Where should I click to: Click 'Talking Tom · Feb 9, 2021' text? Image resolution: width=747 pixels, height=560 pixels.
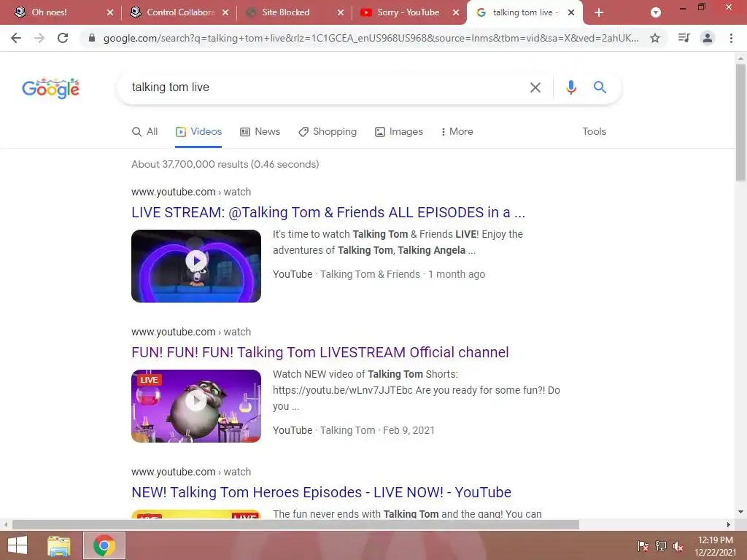click(377, 430)
